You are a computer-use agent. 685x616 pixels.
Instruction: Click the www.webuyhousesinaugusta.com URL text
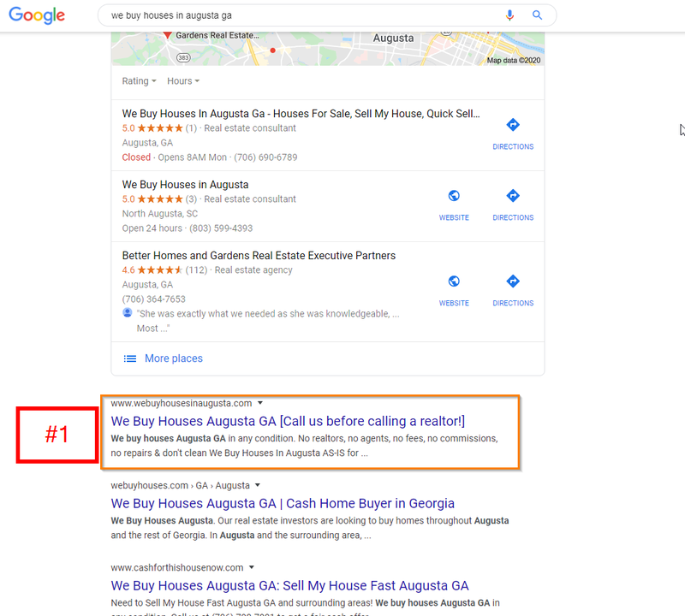pos(182,403)
